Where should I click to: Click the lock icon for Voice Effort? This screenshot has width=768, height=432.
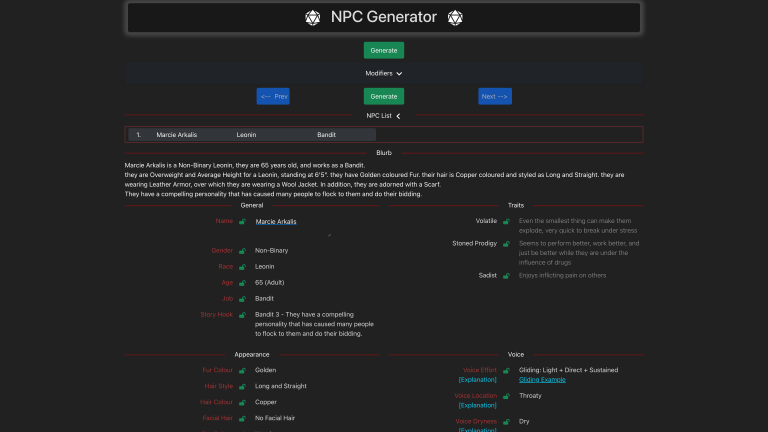click(506, 370)
